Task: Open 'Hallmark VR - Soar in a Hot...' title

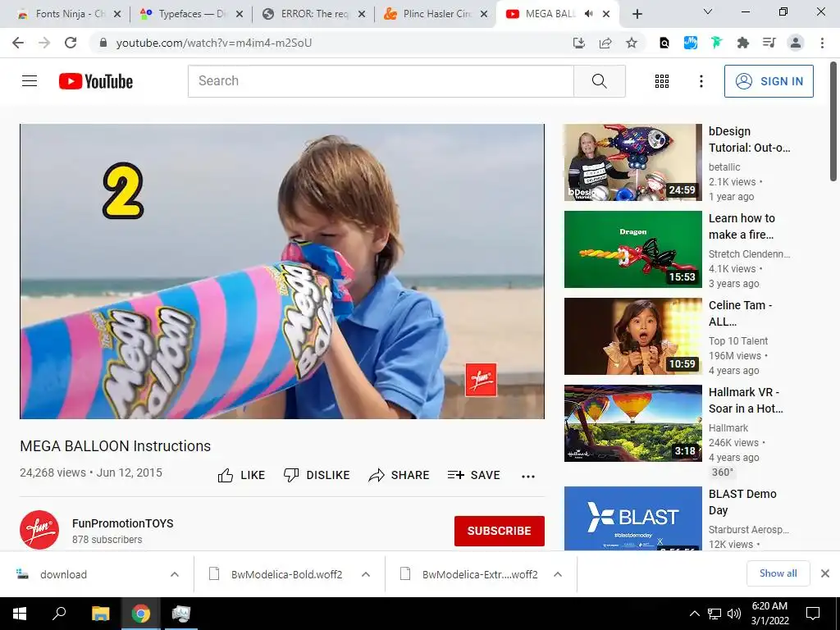Action: pos(746,400)
